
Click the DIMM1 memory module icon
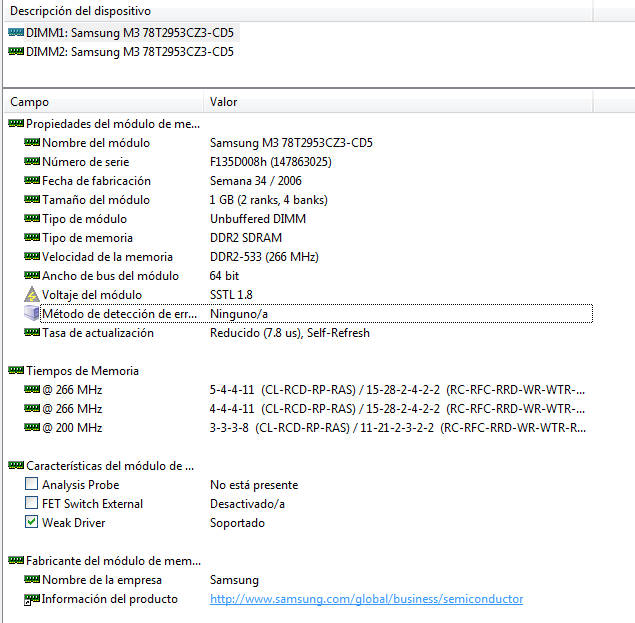16,32
